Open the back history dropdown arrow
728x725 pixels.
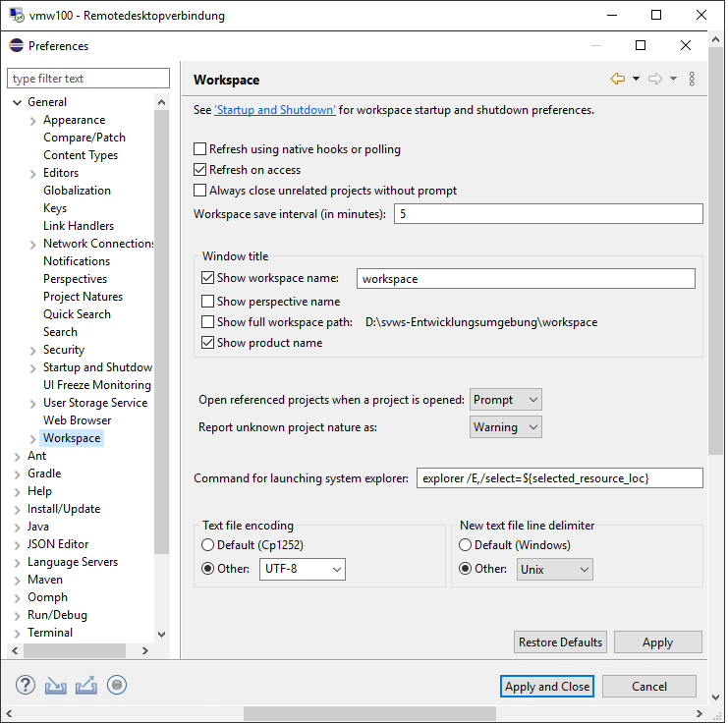[636, 79]
